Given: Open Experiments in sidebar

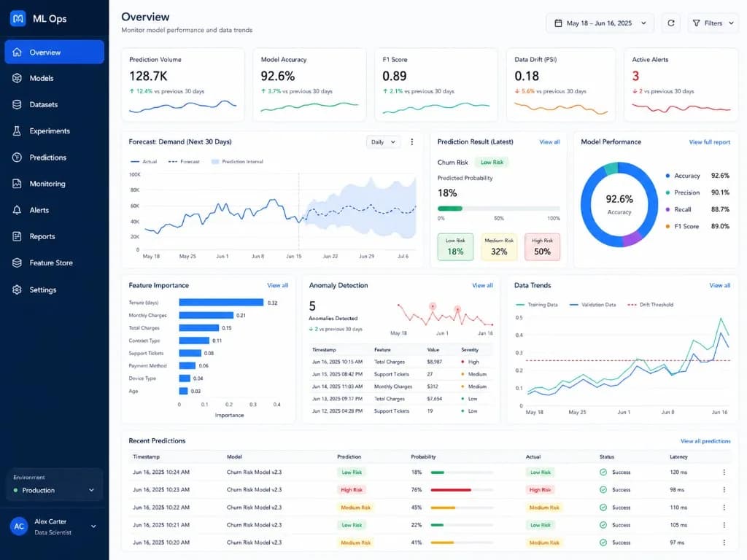Looking at the screenshot, I should tap(54, 131).
